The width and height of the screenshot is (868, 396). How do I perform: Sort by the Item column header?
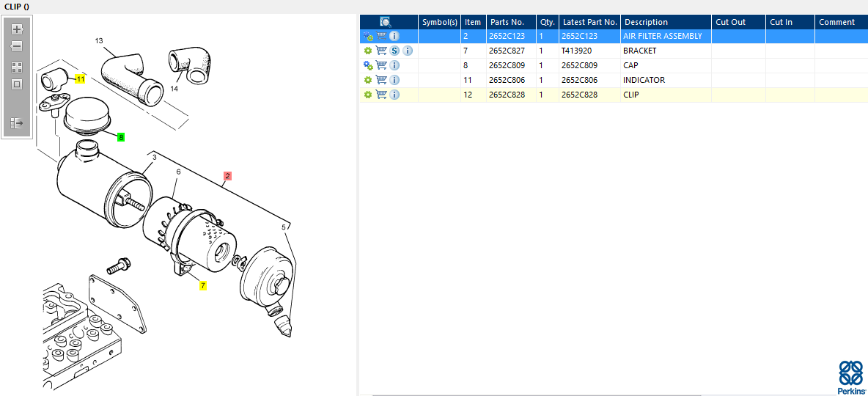click(474, 22)
